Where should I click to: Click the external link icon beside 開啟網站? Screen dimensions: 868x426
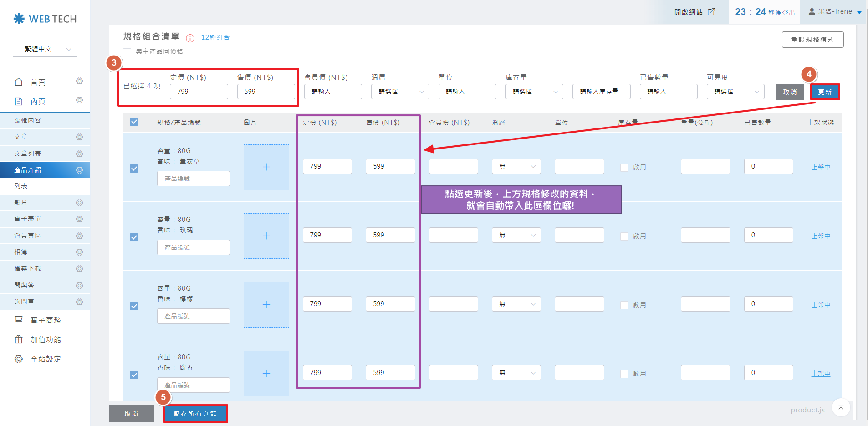[x=711, y=12]
